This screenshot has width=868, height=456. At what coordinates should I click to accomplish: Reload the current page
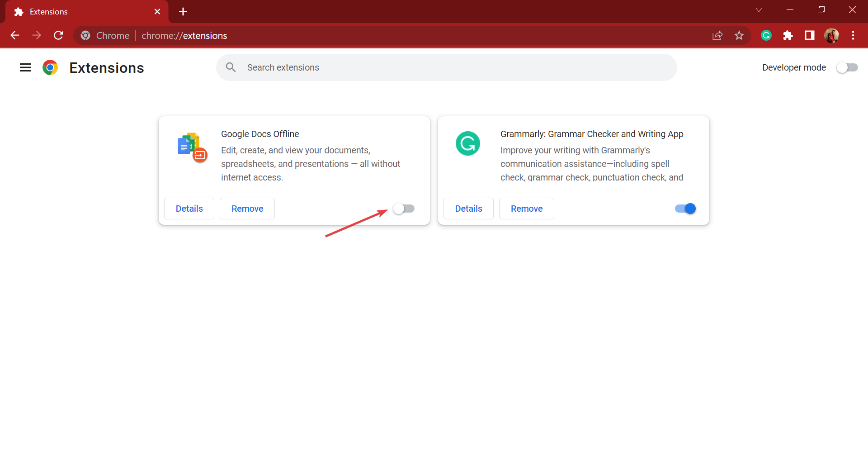[58, 35]
